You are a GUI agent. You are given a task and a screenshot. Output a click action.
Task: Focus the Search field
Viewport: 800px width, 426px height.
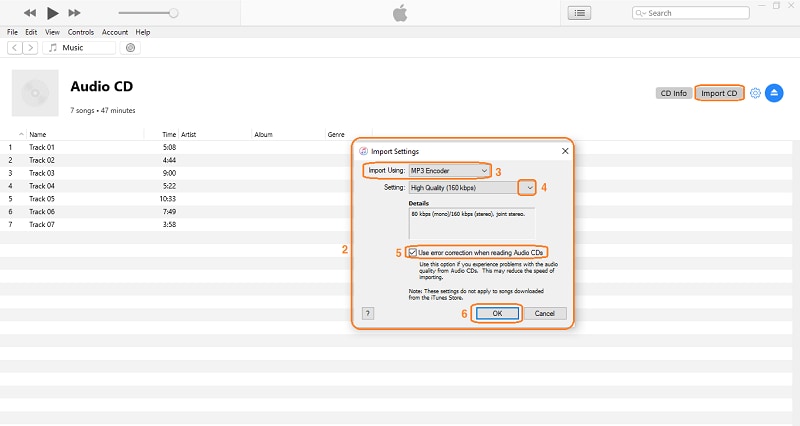coord(691,13)
